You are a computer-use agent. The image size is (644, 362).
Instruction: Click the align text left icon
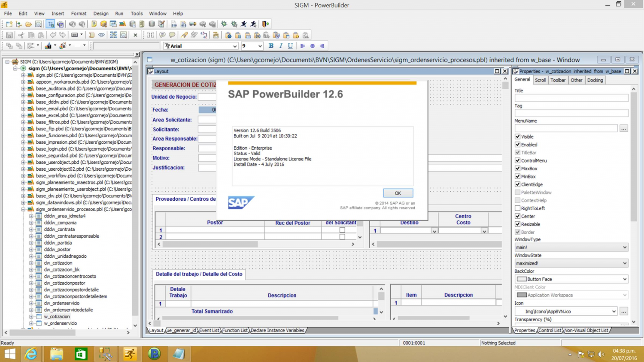point(303,46)
